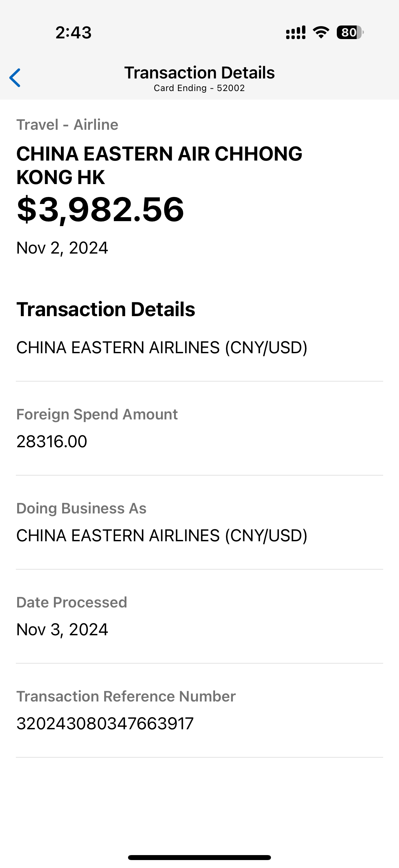399x868 pixels.
Task: Tap the Doing Business As label
Action: pos(81,508)
